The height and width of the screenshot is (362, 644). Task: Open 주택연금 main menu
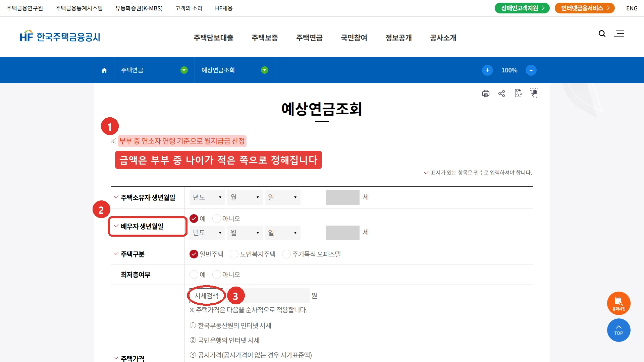[309, 38]
